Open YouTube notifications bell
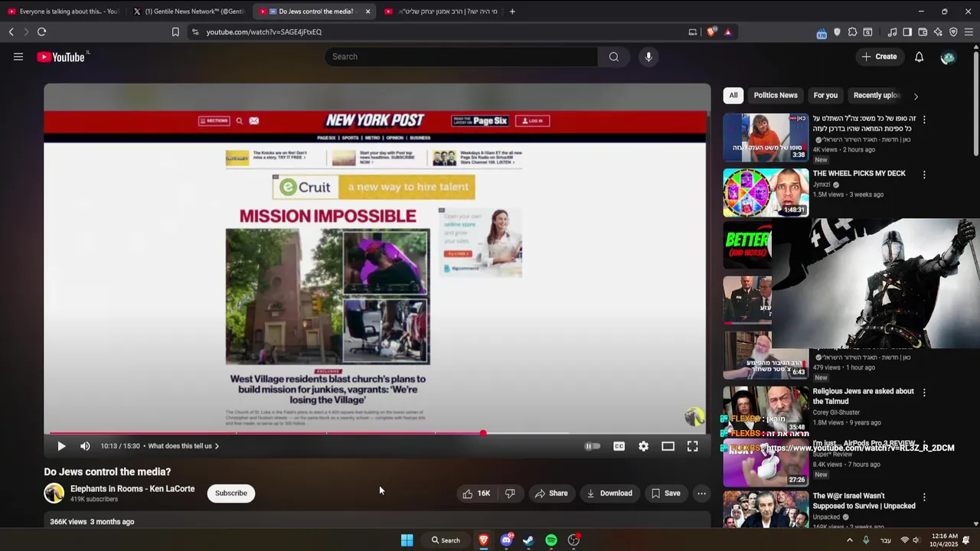Screen dimensions: 980x551 (919, 57)
